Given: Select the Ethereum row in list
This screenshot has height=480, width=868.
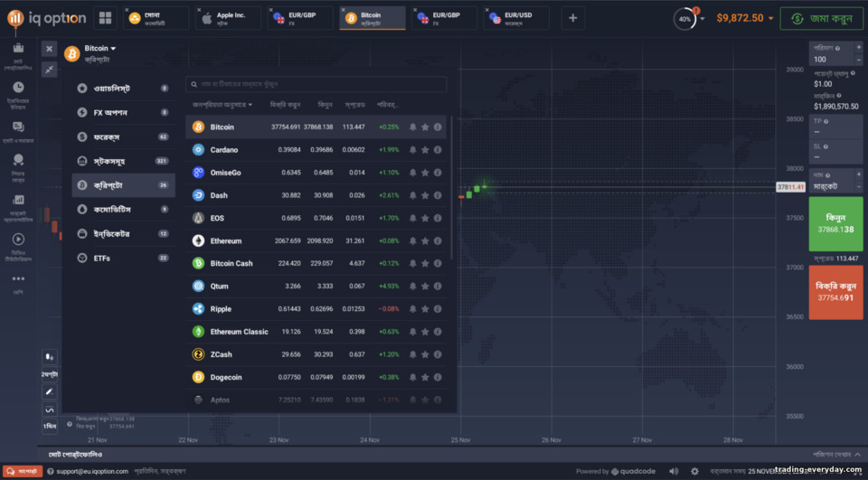Looking at the screenshot, I should [x=316, y=240].
